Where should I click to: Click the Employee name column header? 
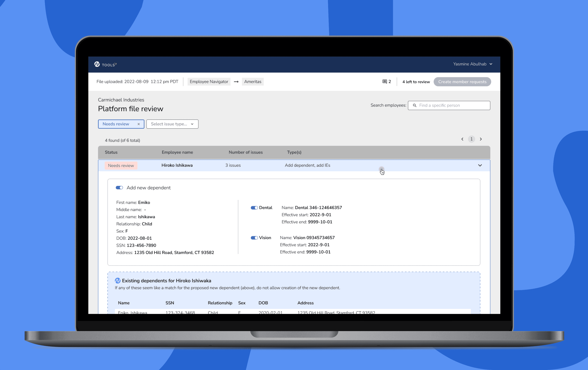coord(177,152)
